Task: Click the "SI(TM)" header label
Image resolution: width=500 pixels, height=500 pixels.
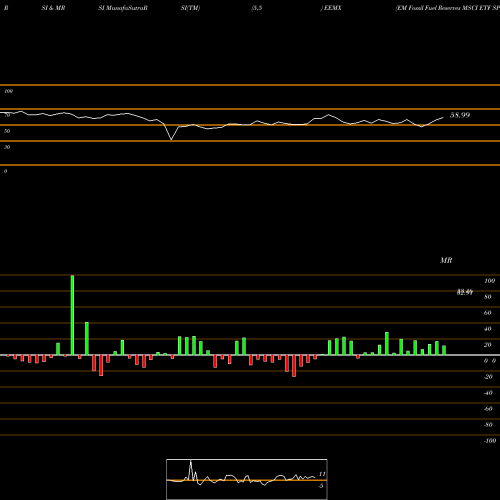Action: [x=190, y=8]
